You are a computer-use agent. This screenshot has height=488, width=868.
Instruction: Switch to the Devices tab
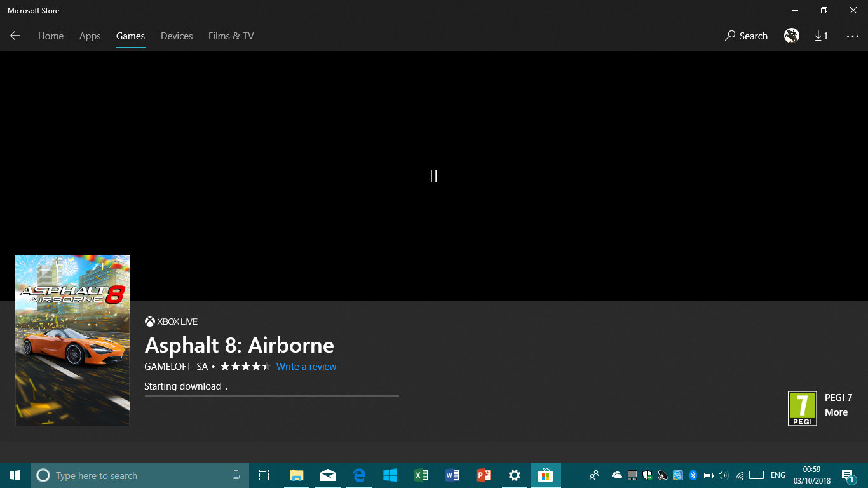tap(177, 36)
